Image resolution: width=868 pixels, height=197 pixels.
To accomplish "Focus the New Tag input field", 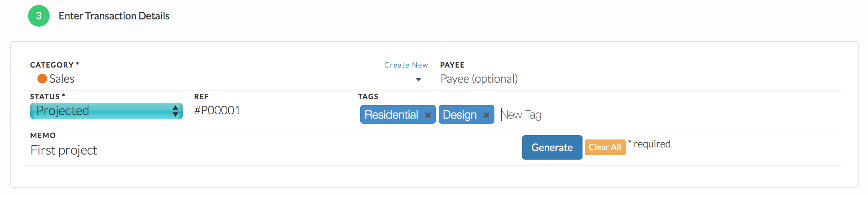I will pos(669,115).
